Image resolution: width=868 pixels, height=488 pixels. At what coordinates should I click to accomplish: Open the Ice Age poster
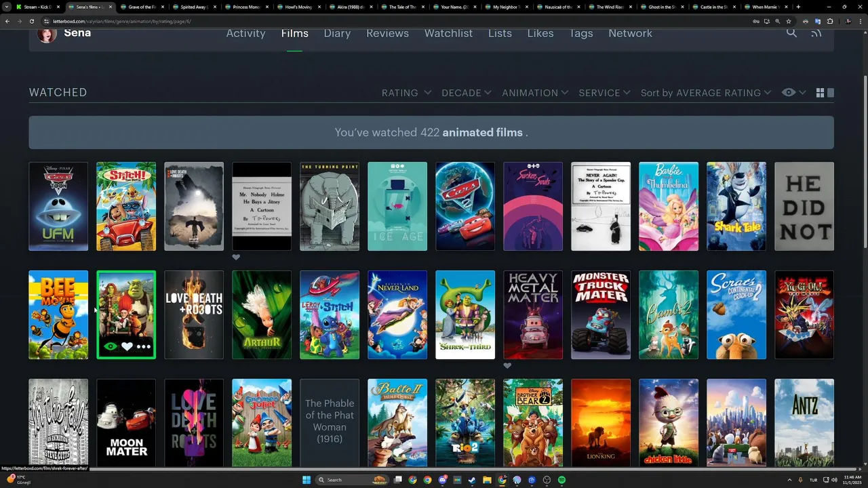click(397, 206)
